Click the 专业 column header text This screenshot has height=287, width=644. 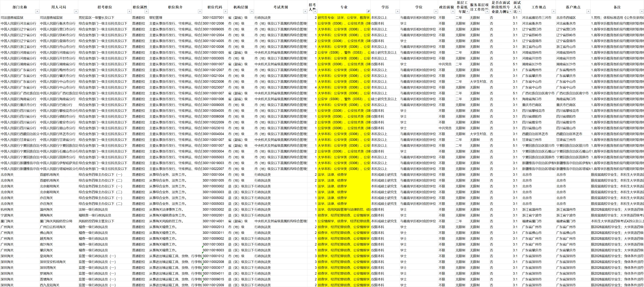click(x=344, y=7)
